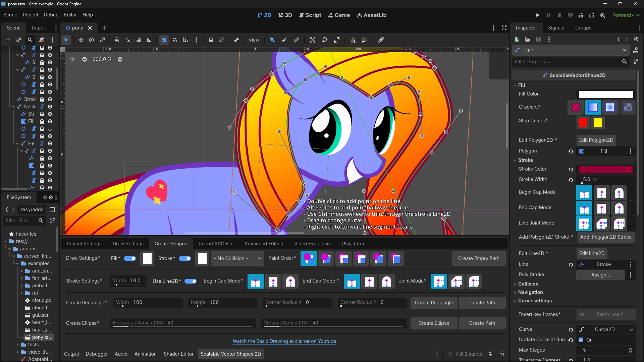This screenshot has height=362, width=644.
Task: Run the project with Play button
Action: coord(538,15)
